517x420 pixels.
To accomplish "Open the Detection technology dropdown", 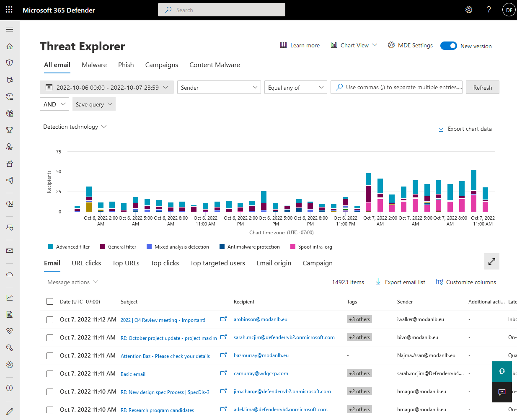I will click(75, 126).
